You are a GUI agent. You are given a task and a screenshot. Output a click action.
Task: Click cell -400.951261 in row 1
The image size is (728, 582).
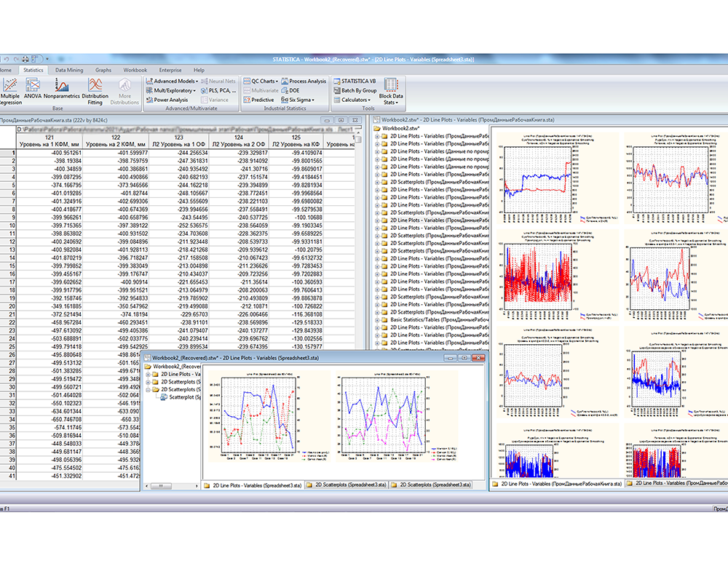pos(50,153)
